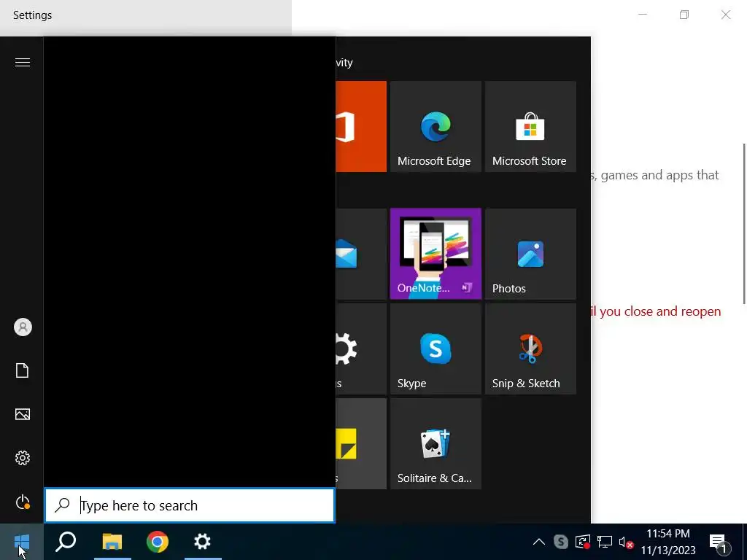Launch the Skype tile

tap(436, 349)
